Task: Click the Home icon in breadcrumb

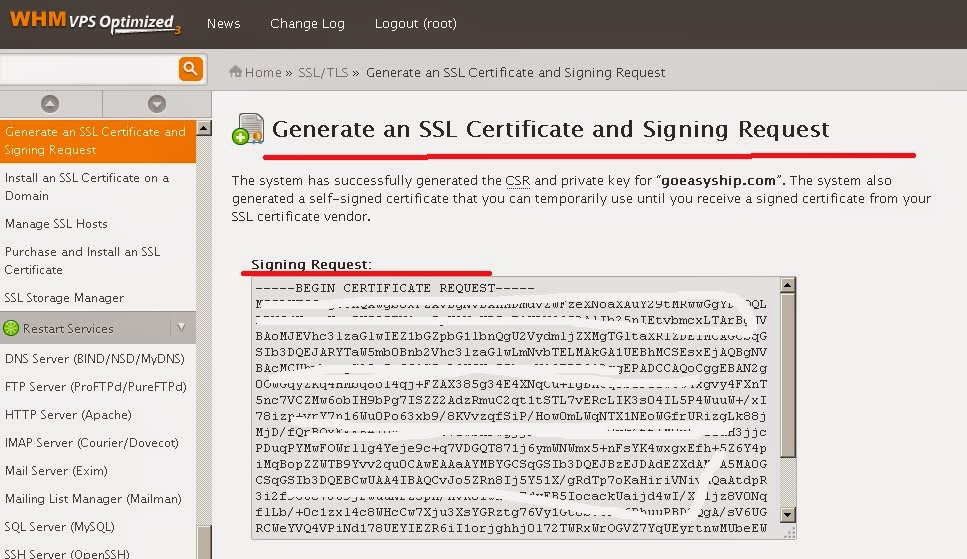Action: point(235,72)
